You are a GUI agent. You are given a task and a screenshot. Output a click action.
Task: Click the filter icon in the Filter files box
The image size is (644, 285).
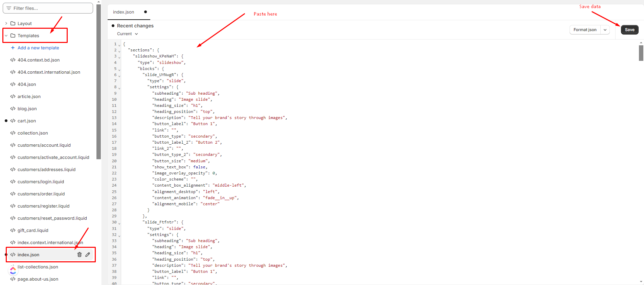(9, 8)
